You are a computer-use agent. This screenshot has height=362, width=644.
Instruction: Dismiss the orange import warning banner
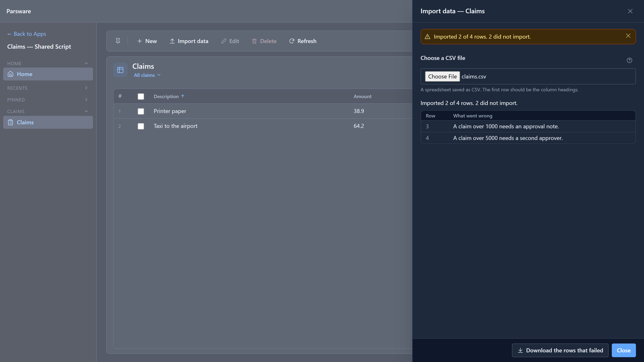click(x=628, y=36)
